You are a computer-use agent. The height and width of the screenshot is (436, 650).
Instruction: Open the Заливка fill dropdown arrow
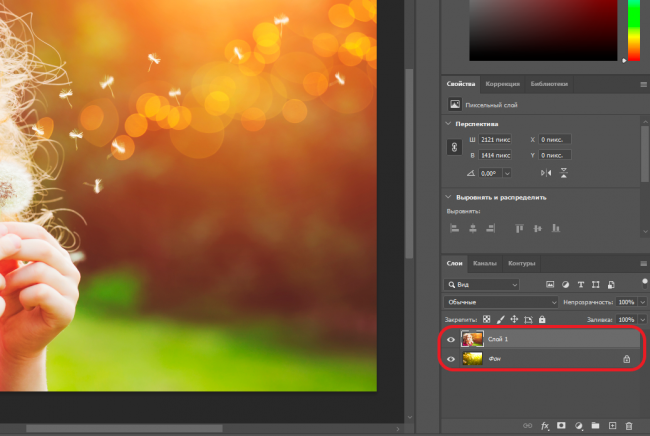point(643,320)
